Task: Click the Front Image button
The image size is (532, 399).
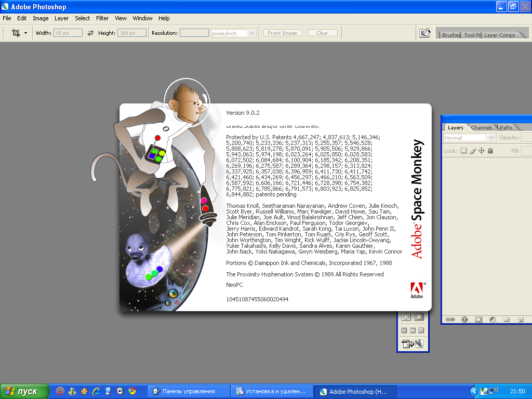Action: click(x=283, y=33)
